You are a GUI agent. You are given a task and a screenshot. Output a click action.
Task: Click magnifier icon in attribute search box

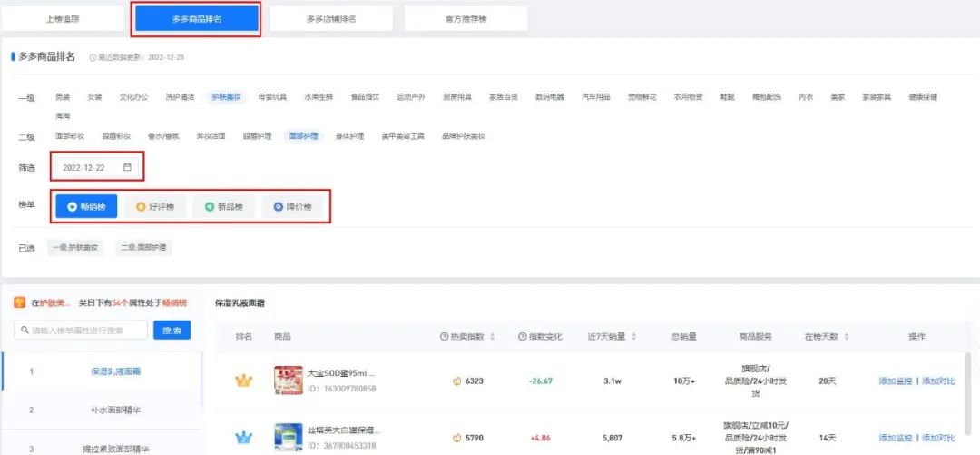25,330
